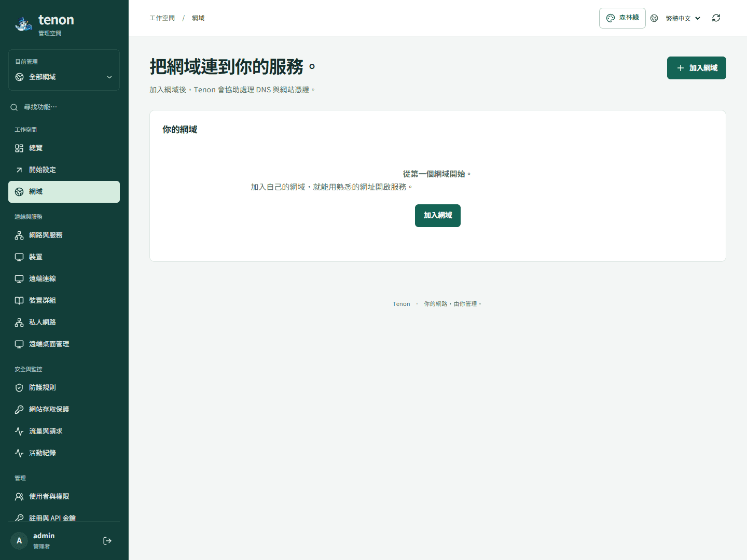747x560 pixels.
Task: Open 網路與服務 menu item
Action: pyautogui.click(x=64, y=235)
